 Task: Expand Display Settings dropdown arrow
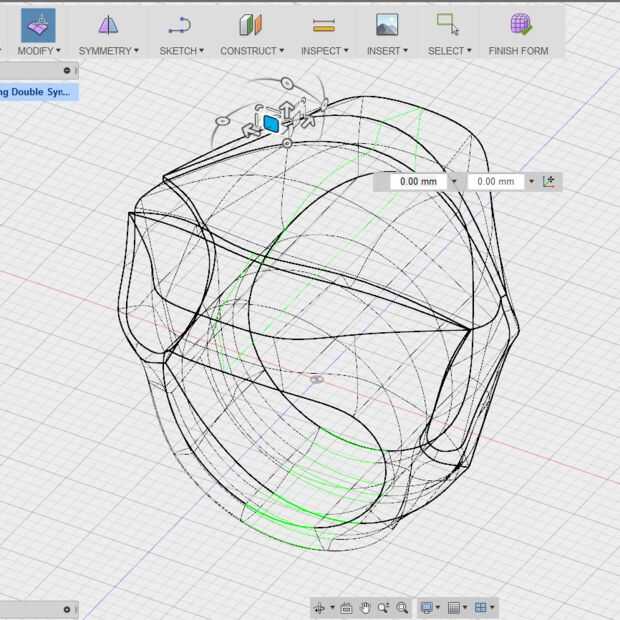pyautogui.click(x=438, y=607)
